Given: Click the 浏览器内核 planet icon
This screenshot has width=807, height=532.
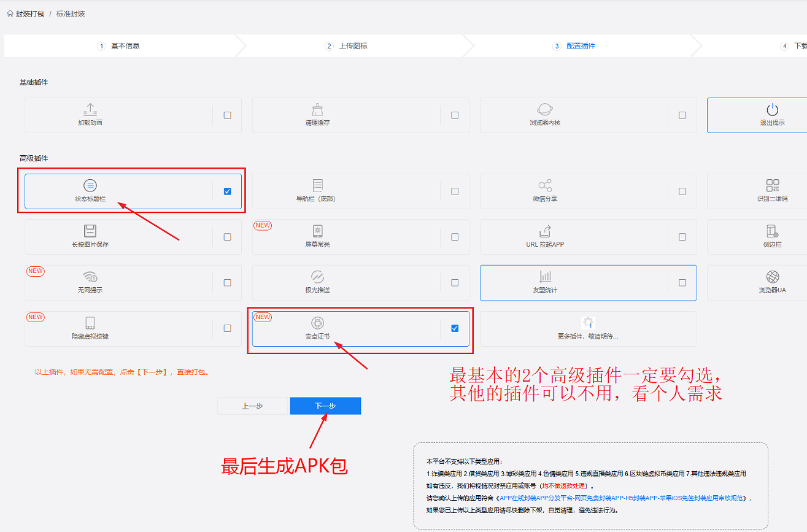Looking at the screenshot, I should click(x=544, y=110).
